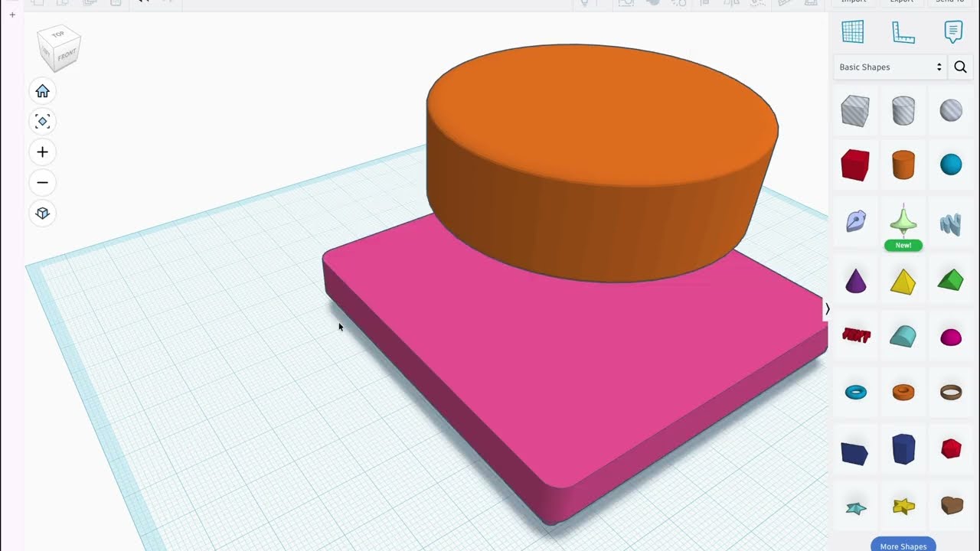
Task: Pick the striped Box hole shape
Action: pyautogui.click(x=855, y=111)
